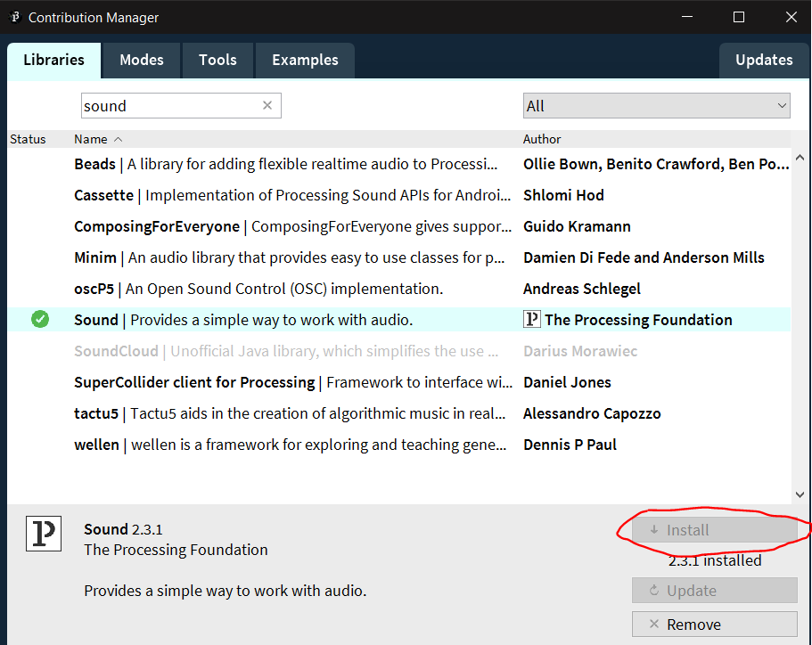Click the Author column header
Screen dimensions: 812x645
tap(542, 139)
